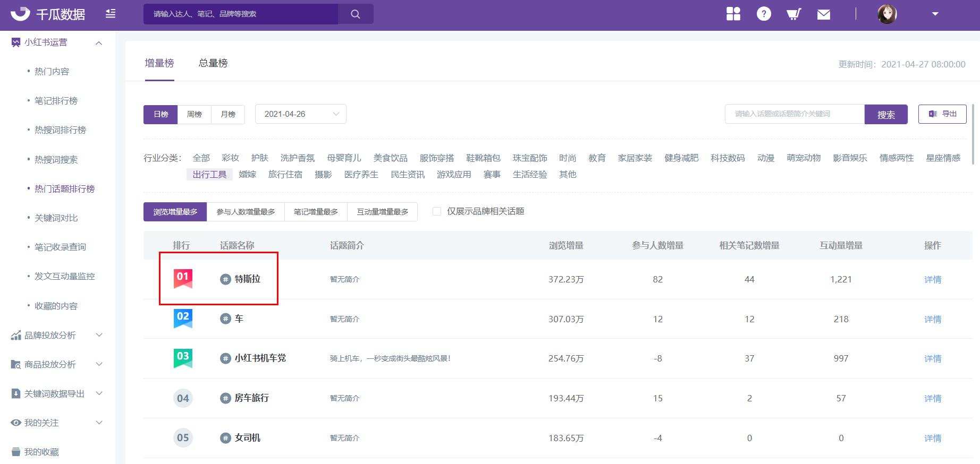This screenshot has height=464, width=980.
Task: Click the hashtag icon beside 房车旅行
Action: (225, 398)
